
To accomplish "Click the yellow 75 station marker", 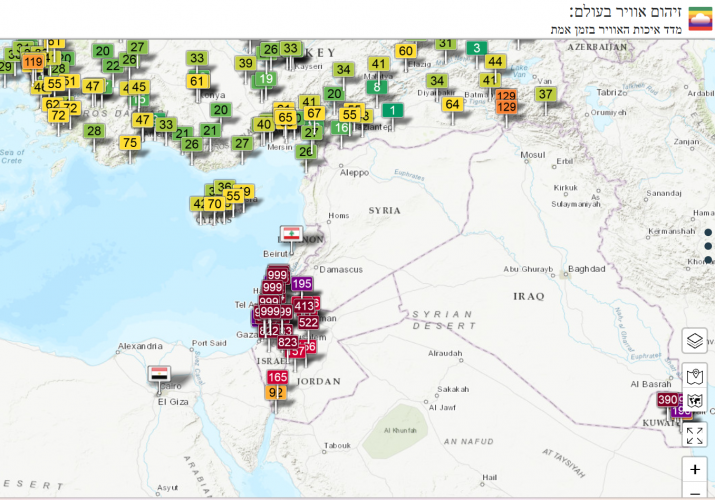I will [x=129, y=143].
